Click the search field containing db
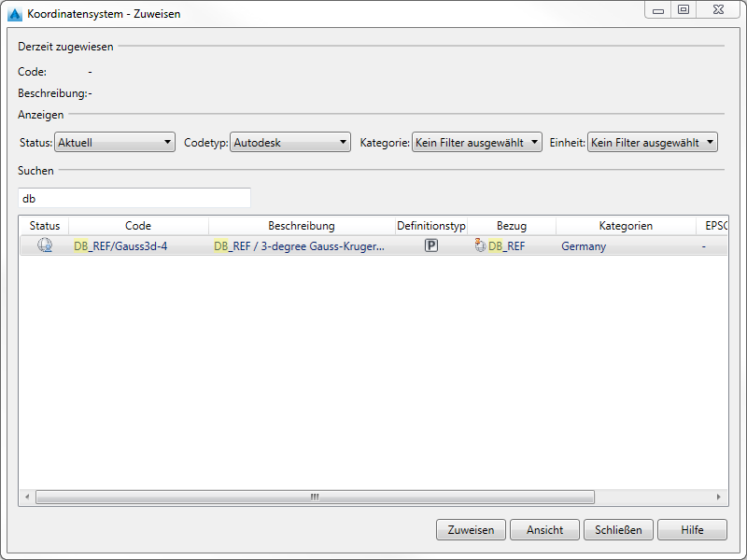 pyautogui.click(x=134, y=198)
